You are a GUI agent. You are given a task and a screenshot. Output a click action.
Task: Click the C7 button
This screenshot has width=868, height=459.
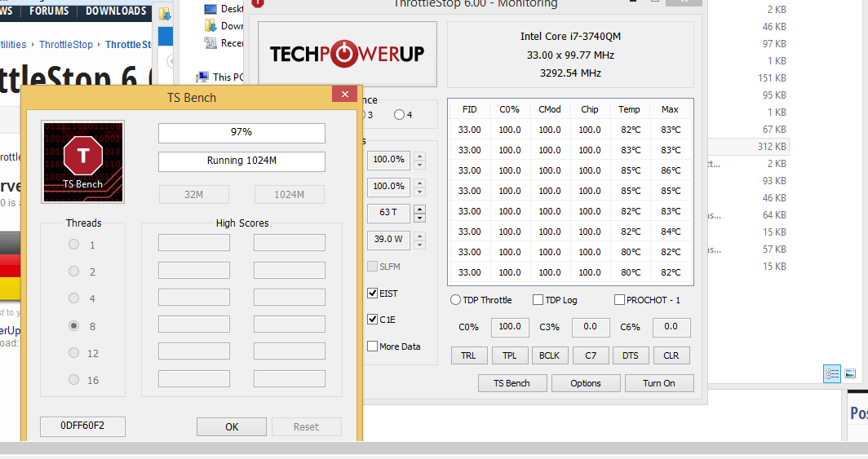click(591, 355)
